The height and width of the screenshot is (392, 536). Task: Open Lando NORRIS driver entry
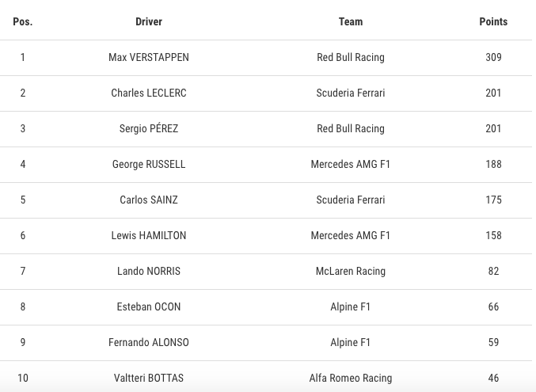pyautogui.click(x=149, y=271)
